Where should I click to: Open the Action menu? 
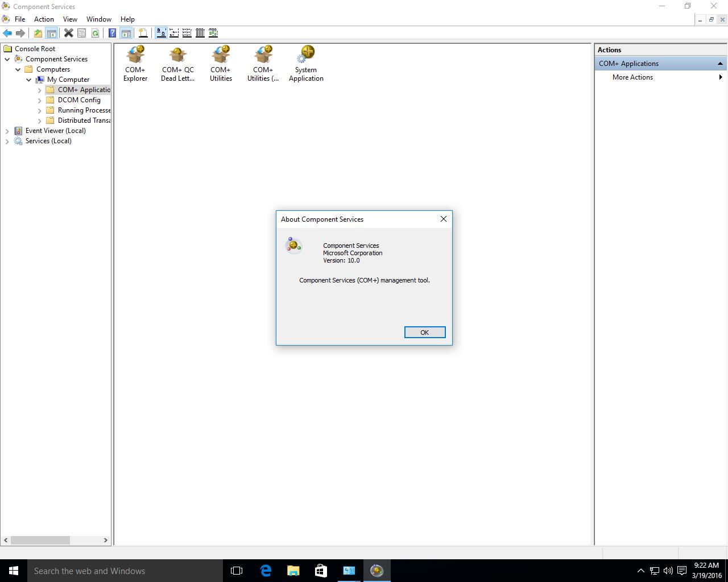pyautogui.click(x=44, y=19)
